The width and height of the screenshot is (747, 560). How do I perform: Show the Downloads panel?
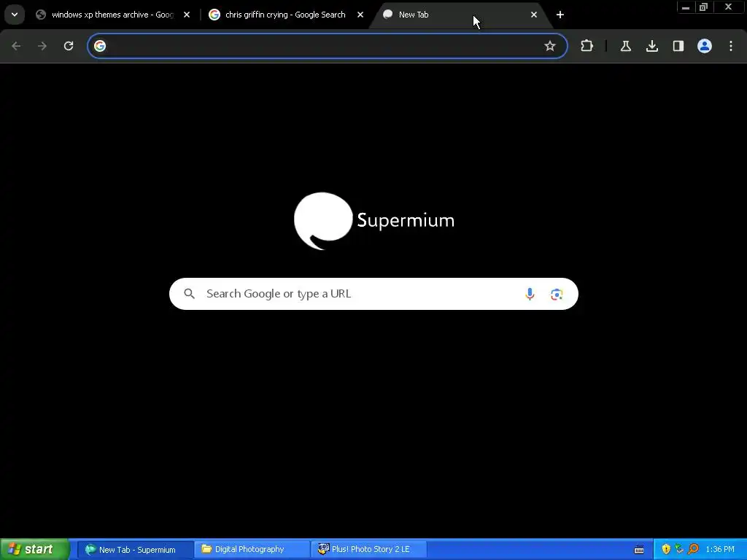[x=651, y=46]
